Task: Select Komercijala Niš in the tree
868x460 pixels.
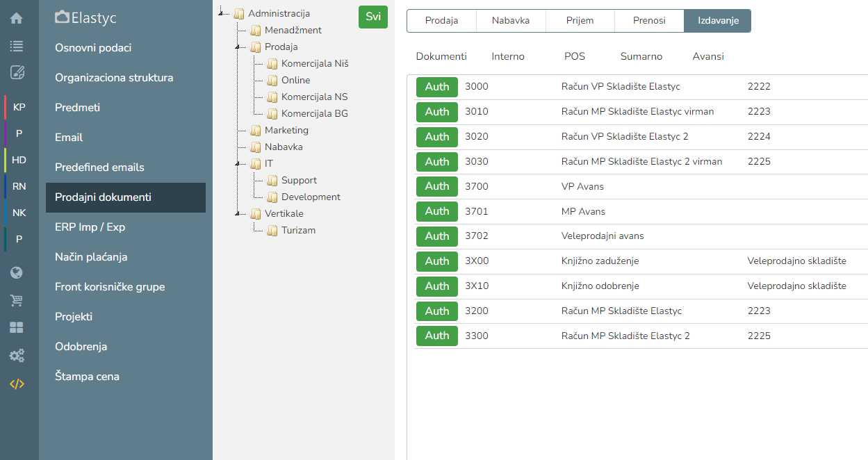Action: pyautogui.click(x=314, y=64)
